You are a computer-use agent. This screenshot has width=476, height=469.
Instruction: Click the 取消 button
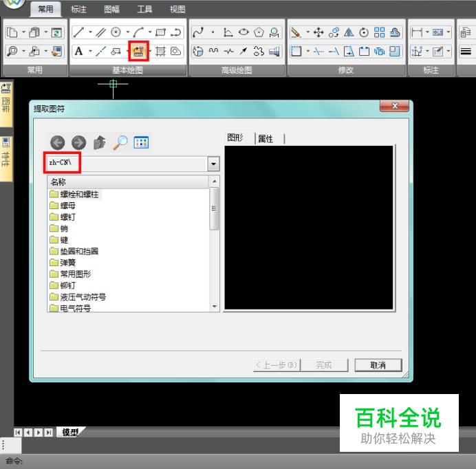(x=378, y=365)
